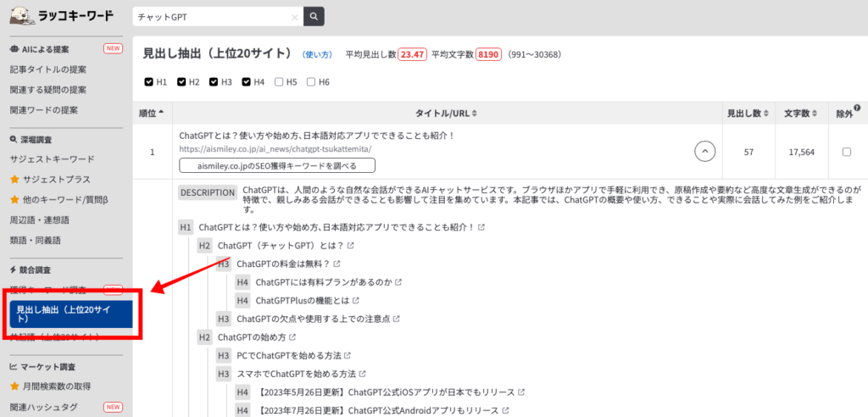868x417 pixels.
Task: Click the help question icon beside 除外
Action: pos(858,108)
